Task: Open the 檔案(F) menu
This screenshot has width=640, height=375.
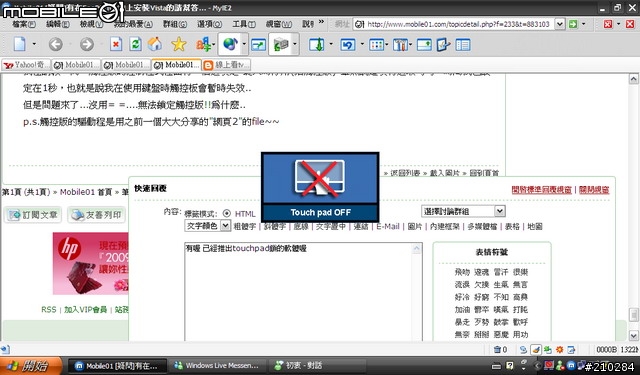Action: [x=24, y=24]
